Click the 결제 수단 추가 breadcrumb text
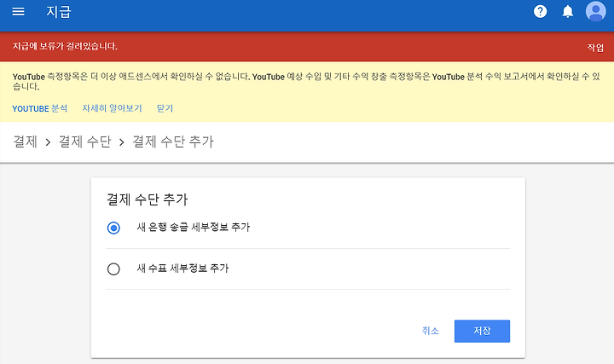This screenshot has height=364, width=614. point(173,142)
